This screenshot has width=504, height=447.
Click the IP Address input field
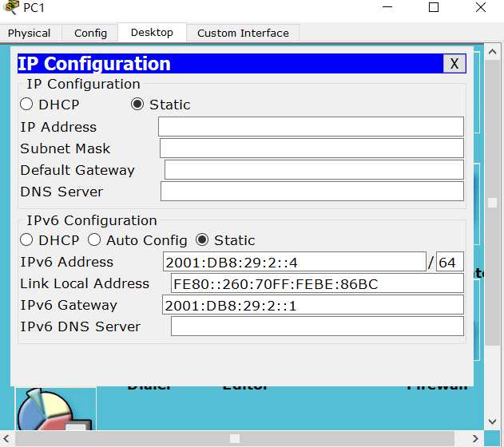click(x=311, y=127)
